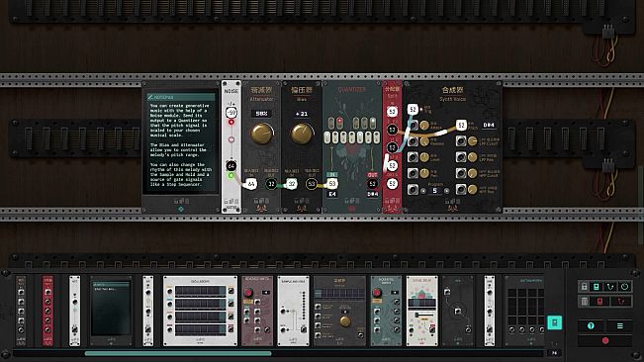Click the Synth Voice Release input jack

click(x=413, y=141)
